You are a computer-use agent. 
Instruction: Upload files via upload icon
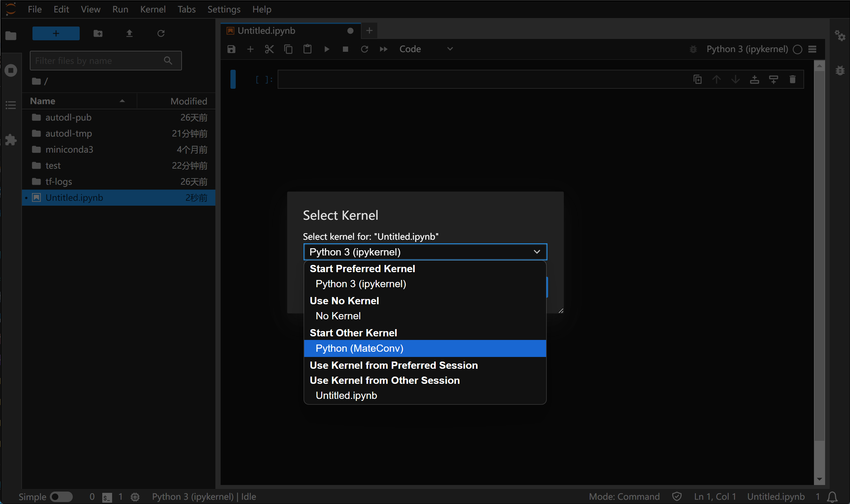point(129,33)
